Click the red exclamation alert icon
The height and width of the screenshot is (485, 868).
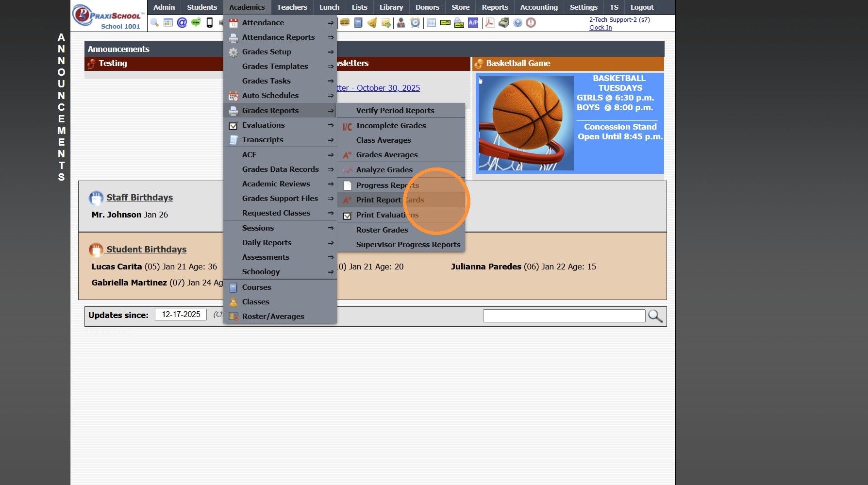(531, 23)
